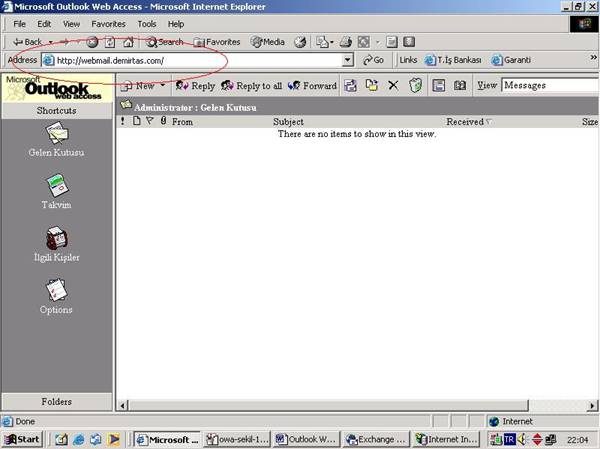
Task: Sort by the Flag status column
Action: tap(150, 121)
